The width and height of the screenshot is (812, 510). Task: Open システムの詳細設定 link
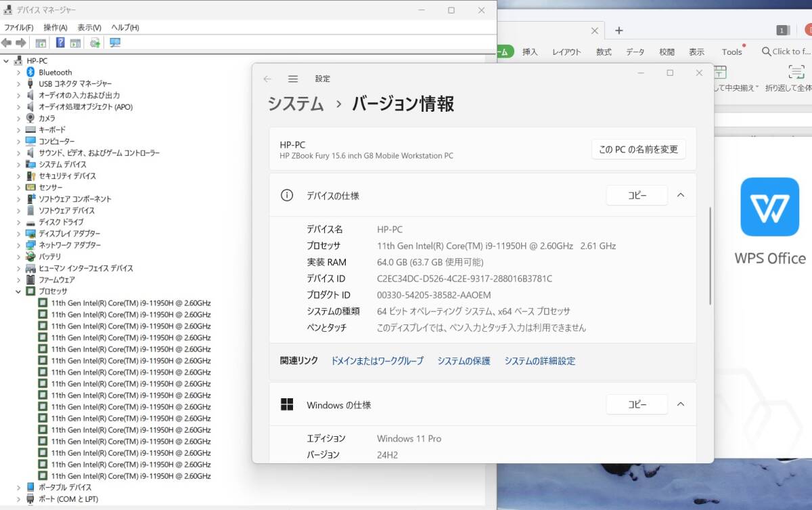click(540, 361)
